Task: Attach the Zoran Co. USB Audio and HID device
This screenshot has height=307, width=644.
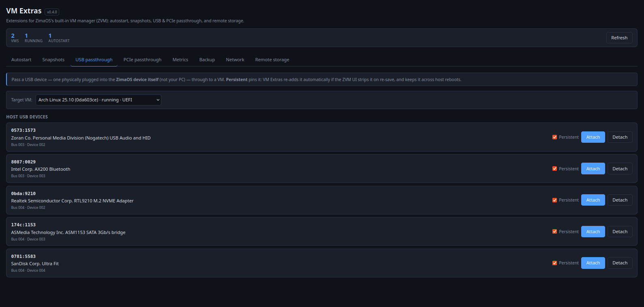Action: click(x=593, y=137)
